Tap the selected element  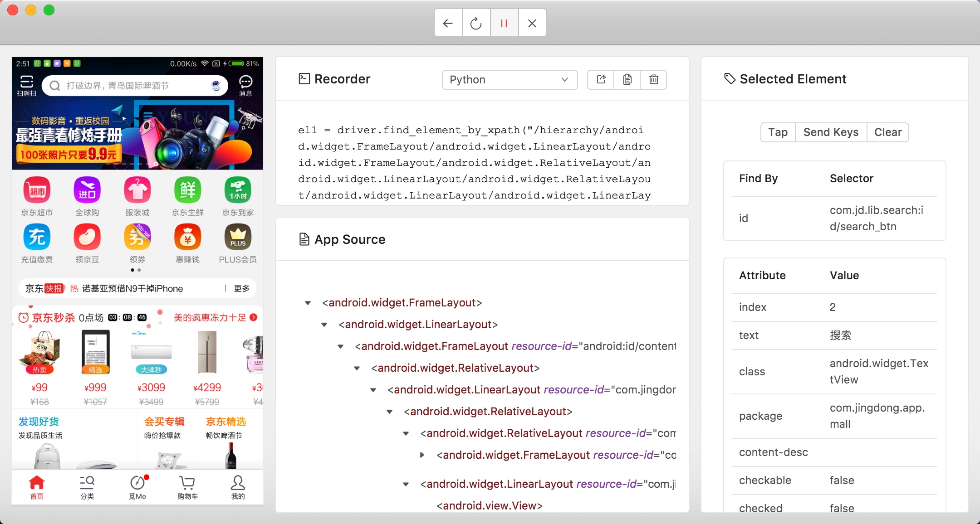778,132
